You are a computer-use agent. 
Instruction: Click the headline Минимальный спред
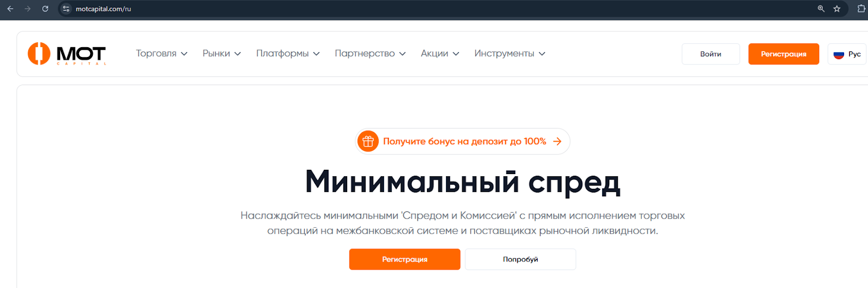[463, 182]
